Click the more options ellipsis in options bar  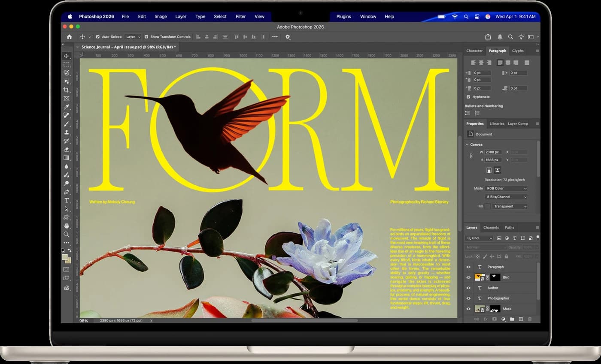click(275, 37)
